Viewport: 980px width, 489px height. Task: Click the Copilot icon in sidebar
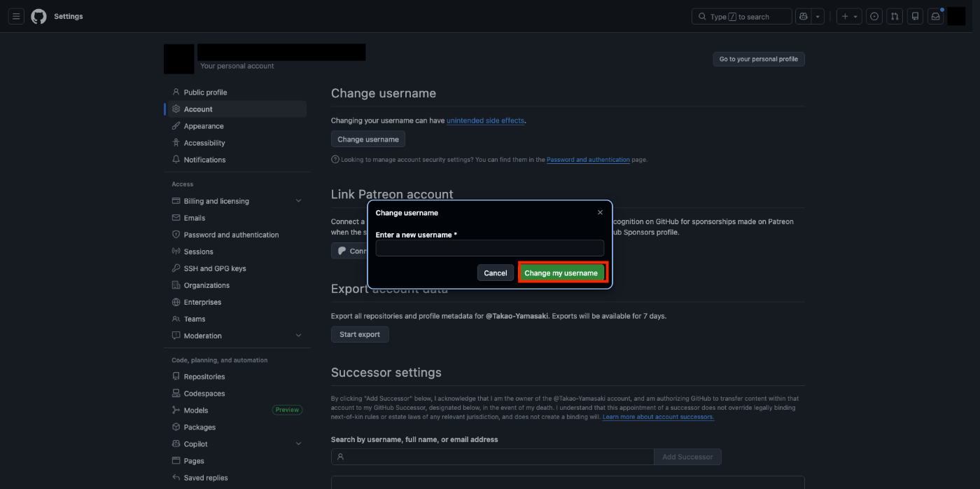(x=176, y=443)
